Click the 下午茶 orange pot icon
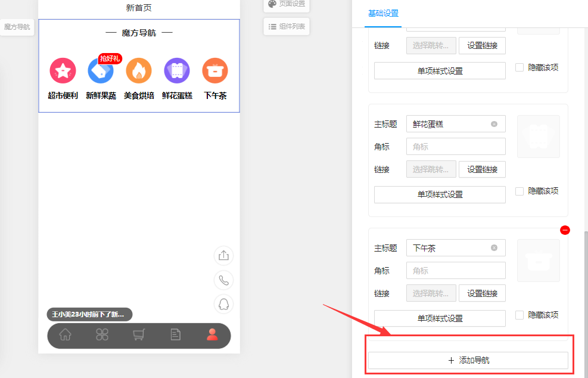Screen dimensions: 588x378 [x=215, y=71]
